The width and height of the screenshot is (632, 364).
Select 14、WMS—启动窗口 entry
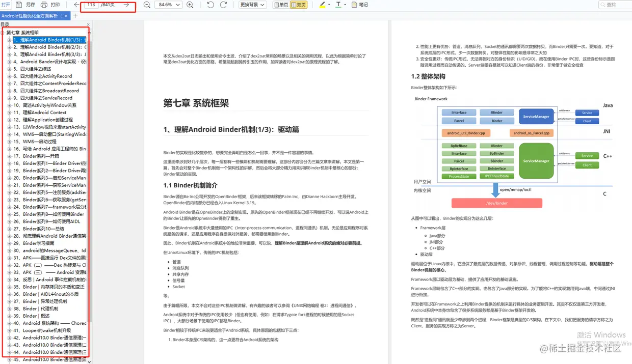tap(50, 134)
